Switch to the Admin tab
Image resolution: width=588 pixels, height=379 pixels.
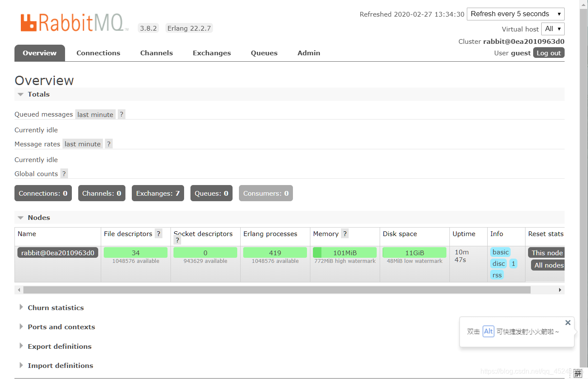click(309, 53)
